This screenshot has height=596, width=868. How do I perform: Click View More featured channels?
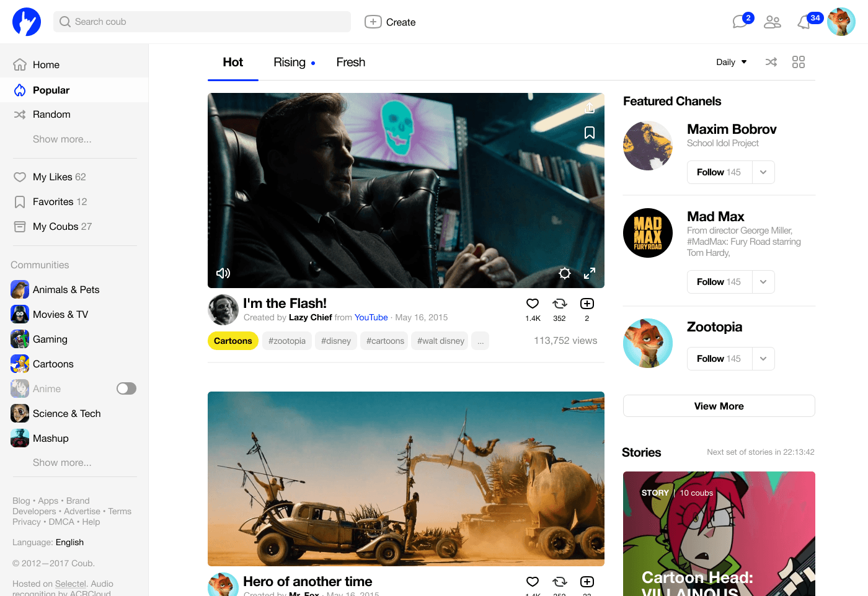point(719,406)
